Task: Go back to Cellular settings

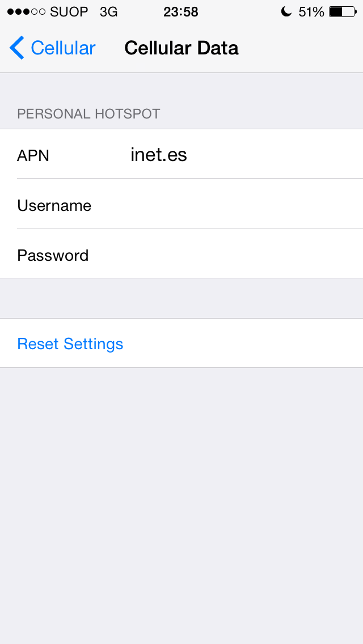Action: pyautogui.click(x=53, y=48)
